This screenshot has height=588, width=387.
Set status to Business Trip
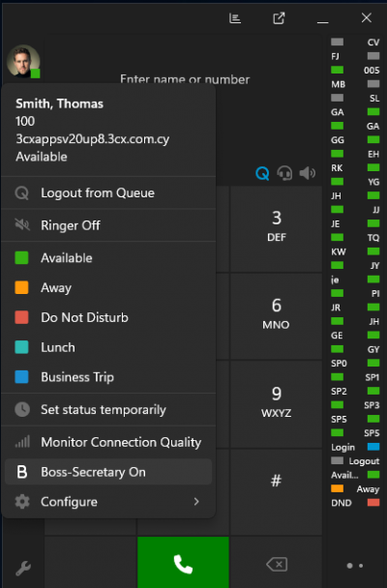tap(108, 377)
